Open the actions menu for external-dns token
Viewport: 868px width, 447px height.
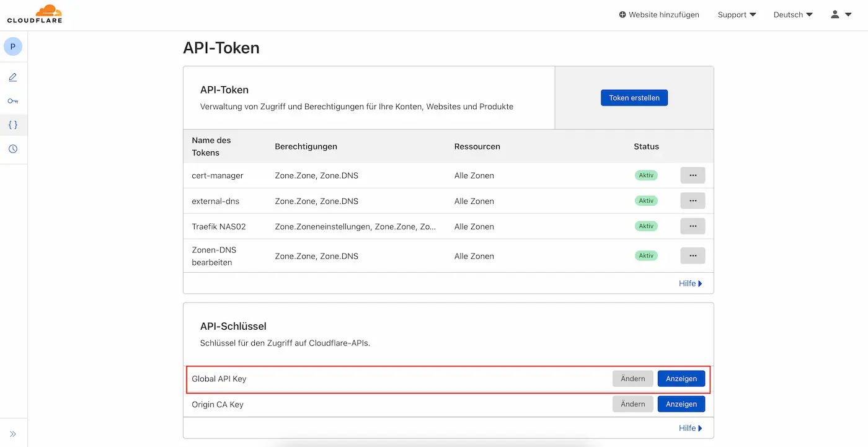point(693,200)
